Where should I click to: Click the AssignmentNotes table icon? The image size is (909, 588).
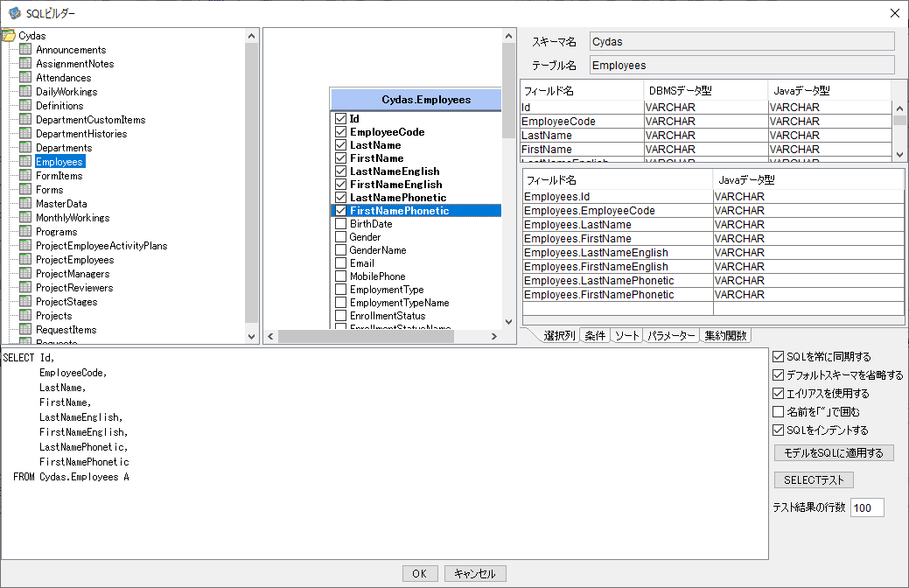pos(25,63)
